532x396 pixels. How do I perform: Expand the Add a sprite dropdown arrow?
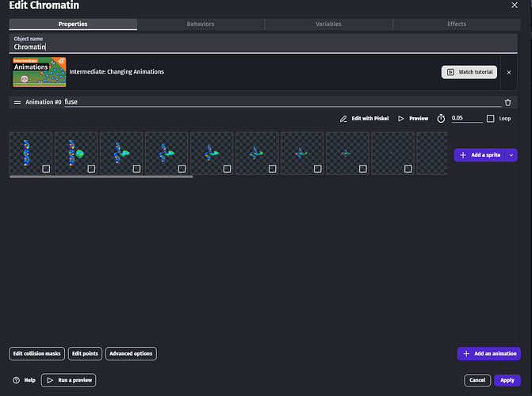[511, 155]
